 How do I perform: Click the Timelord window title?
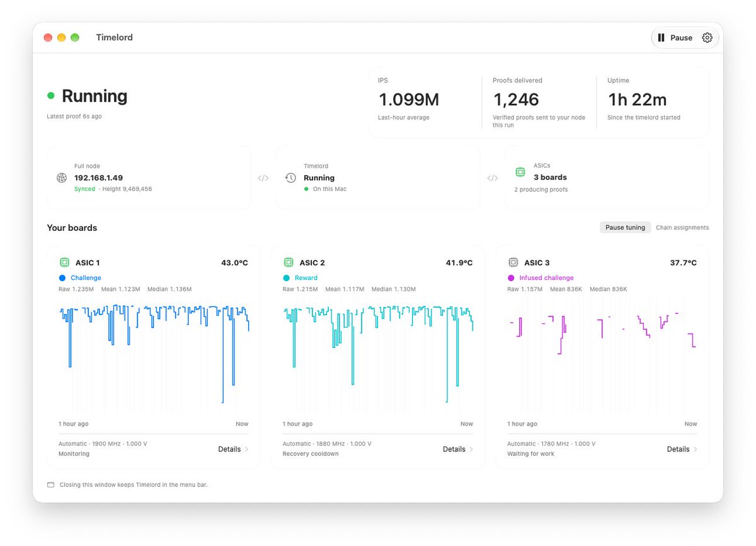pos(115,38)
